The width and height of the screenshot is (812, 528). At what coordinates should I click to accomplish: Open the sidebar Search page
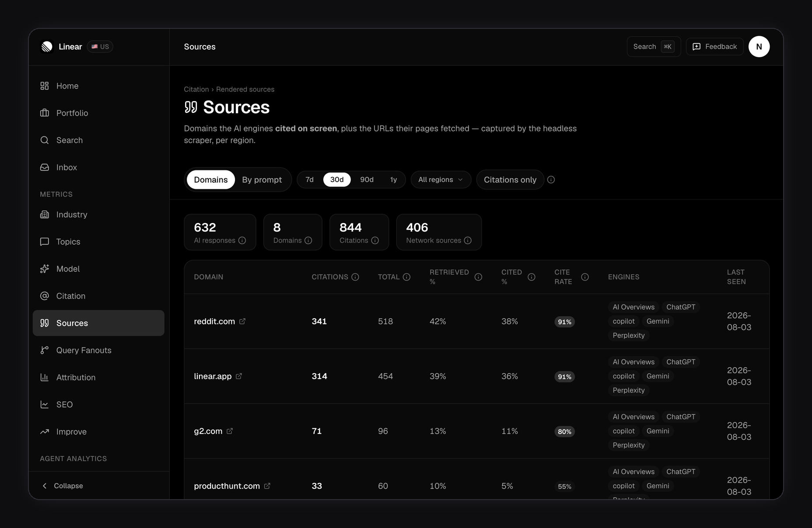coord(98,140)
